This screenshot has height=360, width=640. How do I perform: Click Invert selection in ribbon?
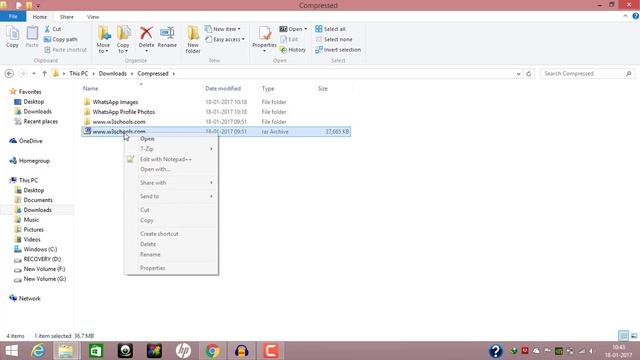pos(338,49)
